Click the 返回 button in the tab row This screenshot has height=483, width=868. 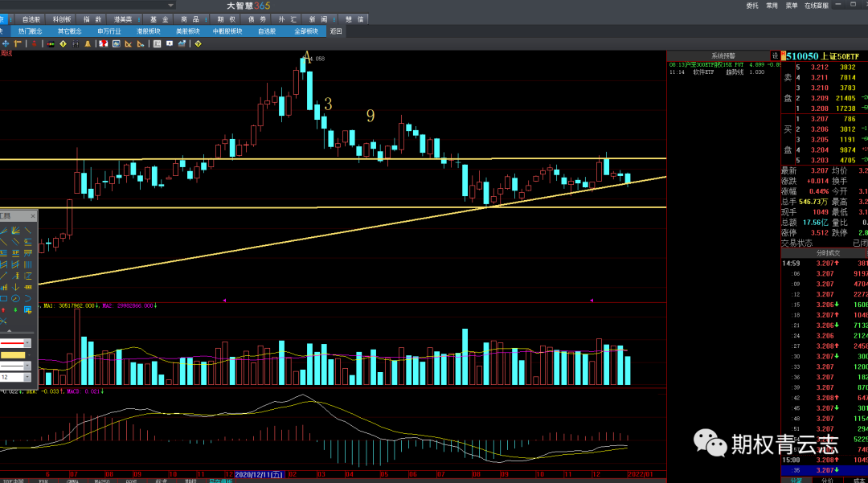click(336, 31)
